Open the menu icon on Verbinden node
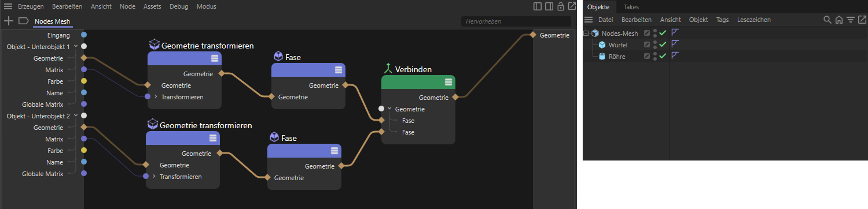 [x=448, y=82]
